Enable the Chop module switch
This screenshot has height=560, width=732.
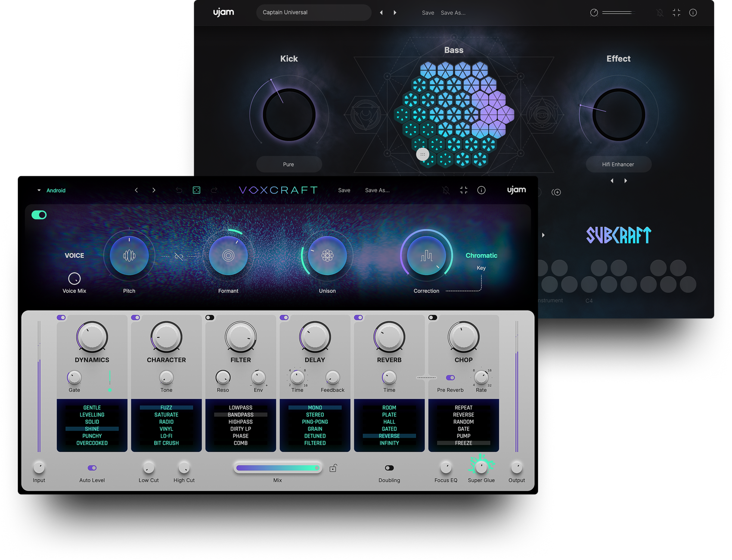(x=433, y=318)
